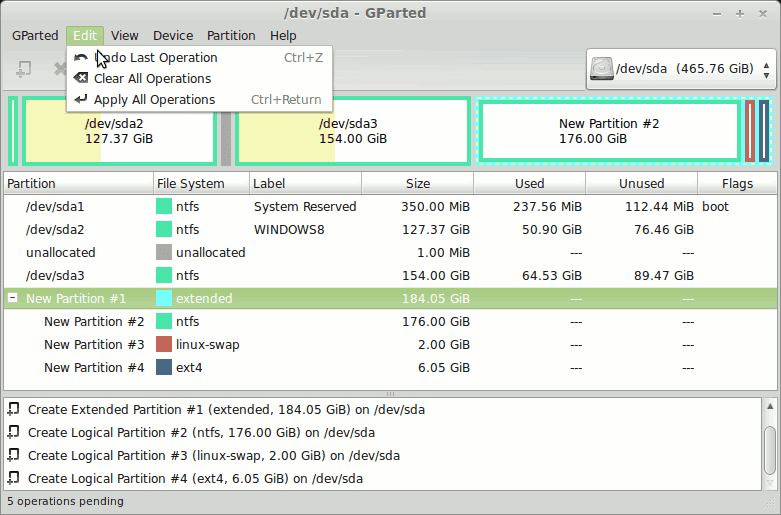The height and width of the screenshot is (515, 781).
Task: Select the /dev/sda3 block in disk map
Action: [353, 131]
